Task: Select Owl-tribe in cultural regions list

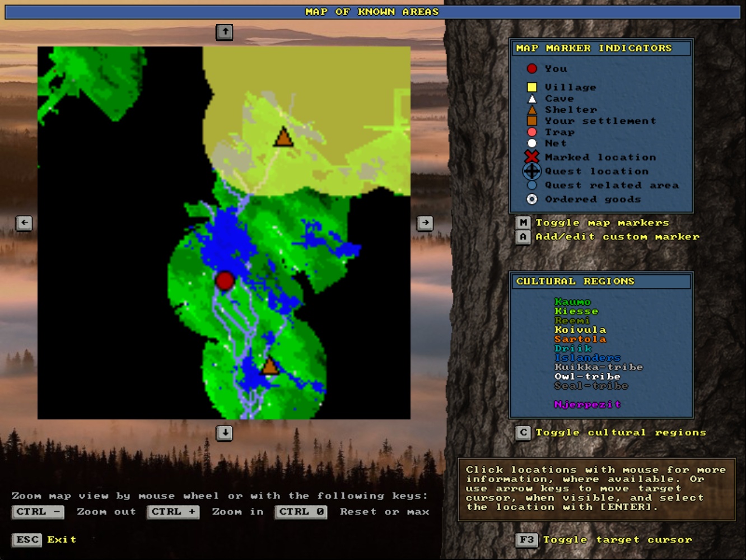Action: 588,377
